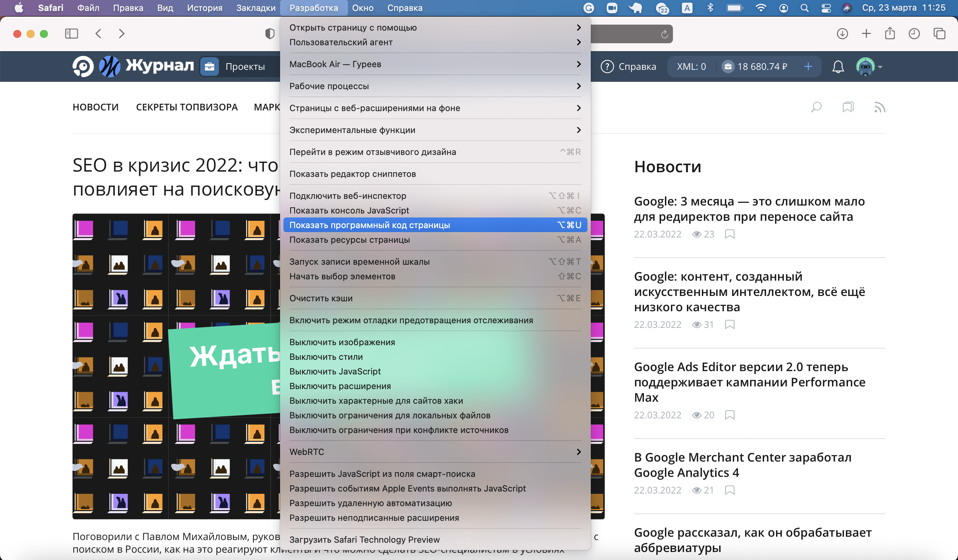This screenshot has height=560, width=958.
Task: Open the Safari share menu
Action: (x=889, y=34)
